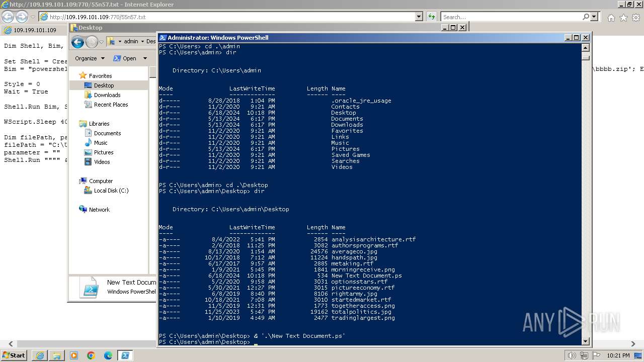Open search provider dropdown arrow

(594, 17)
